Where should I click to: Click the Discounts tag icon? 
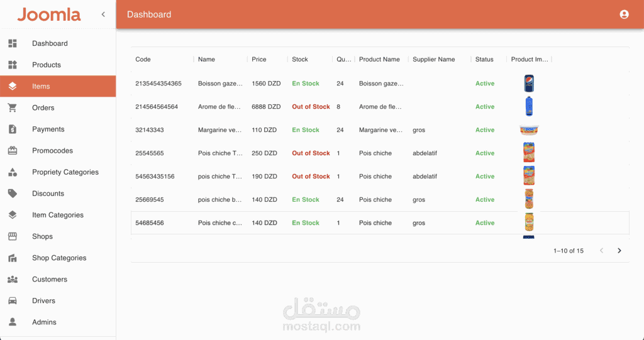click(x=13, y=194)
